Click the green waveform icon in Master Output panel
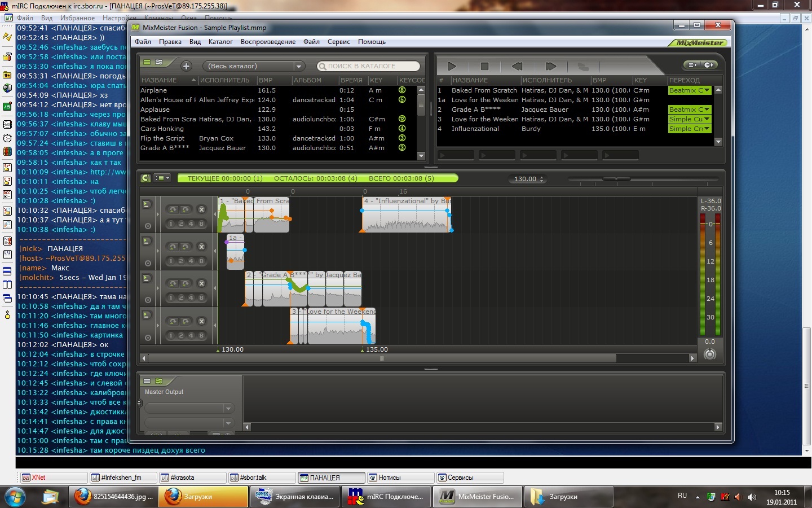812x508 pixels. (x=159, y=381)
